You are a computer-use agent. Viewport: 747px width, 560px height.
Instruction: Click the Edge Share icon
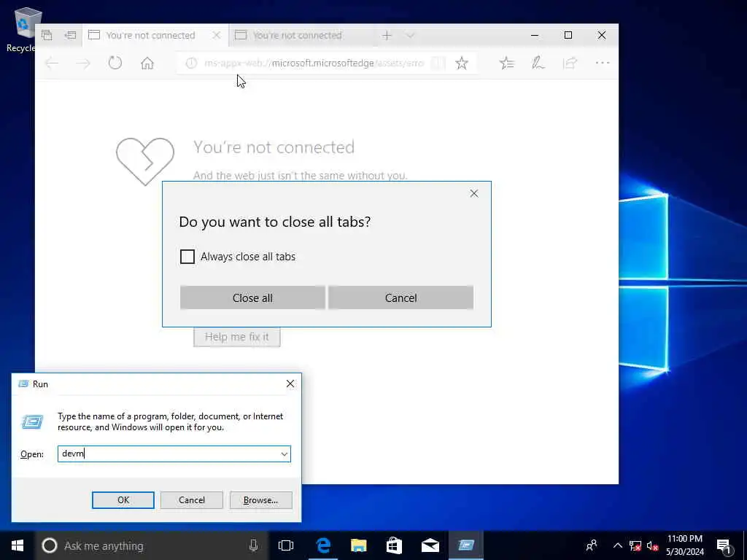pyautogui.click(x=570, y=63)
